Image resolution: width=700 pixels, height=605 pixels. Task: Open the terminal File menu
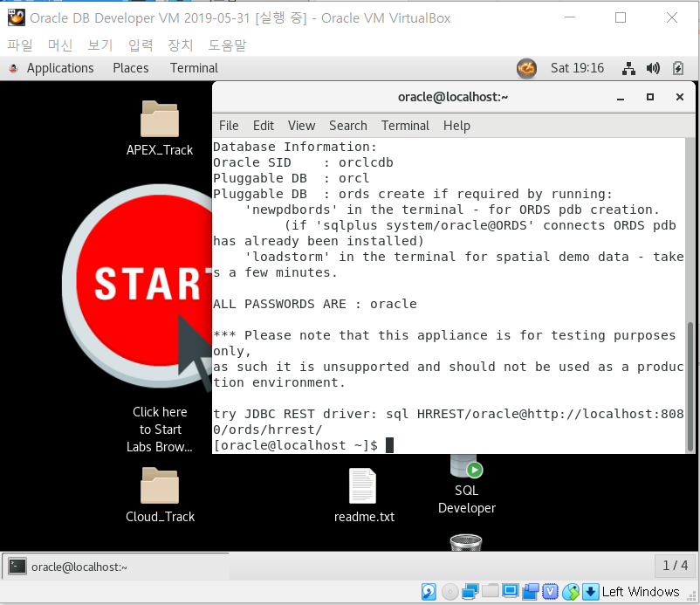(229, 126)
